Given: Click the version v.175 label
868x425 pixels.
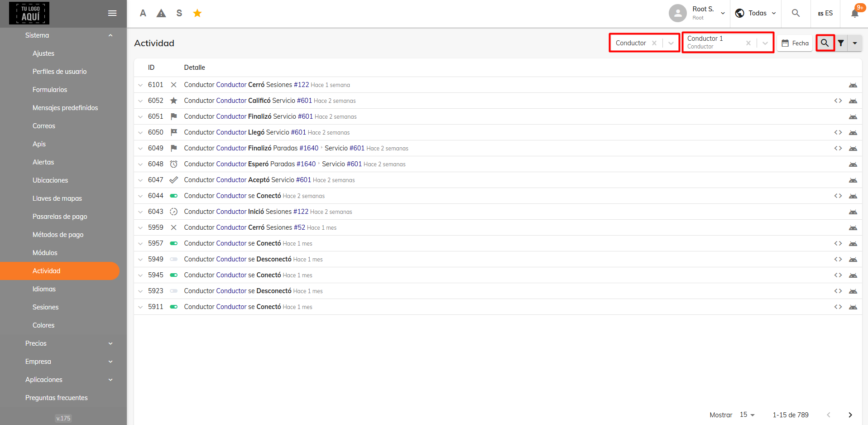Looking at the screenshot, I should coord(63,418).
